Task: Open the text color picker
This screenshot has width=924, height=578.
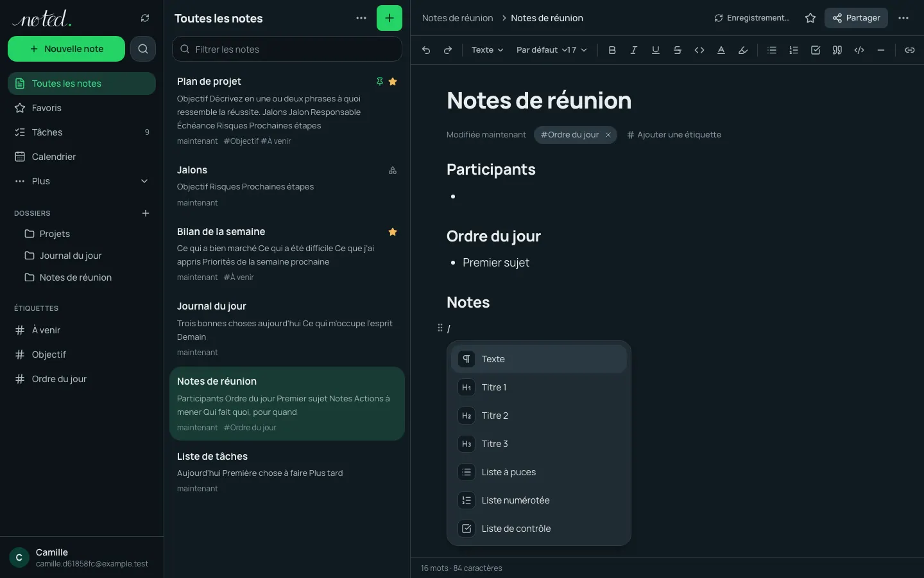Action: point(721,50)
